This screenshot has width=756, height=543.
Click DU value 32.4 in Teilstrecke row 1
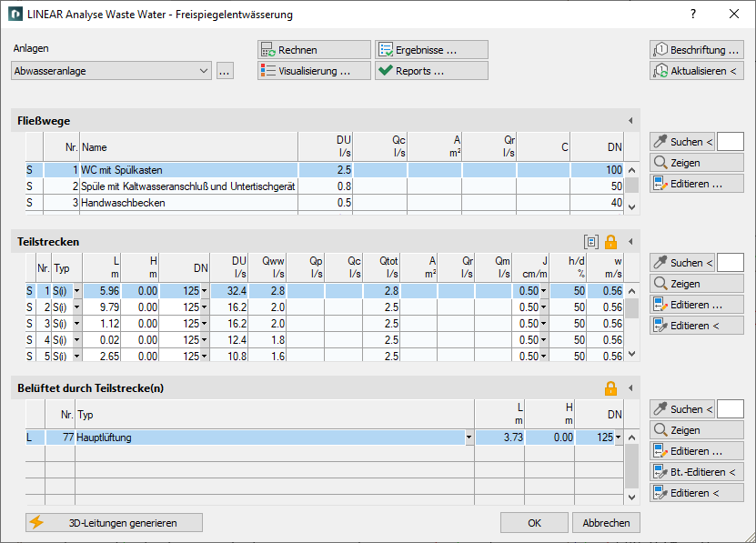[229, 291]
